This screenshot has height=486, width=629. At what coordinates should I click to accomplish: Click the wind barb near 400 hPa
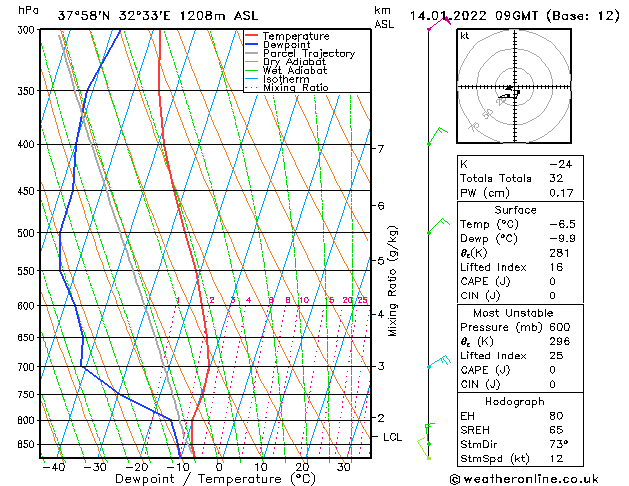436,136
